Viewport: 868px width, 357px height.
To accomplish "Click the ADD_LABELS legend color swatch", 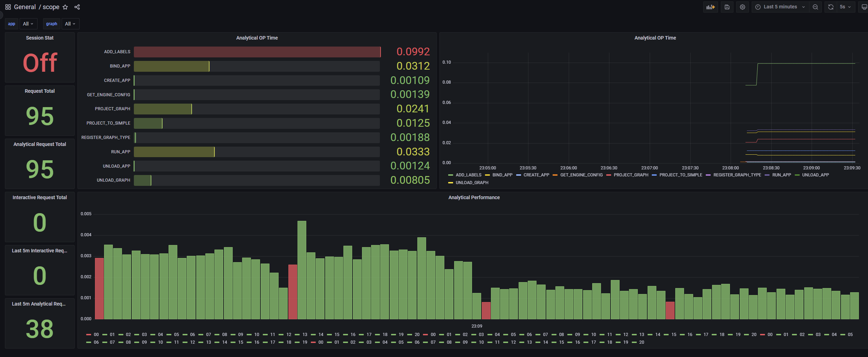I will tap(451, 175).
